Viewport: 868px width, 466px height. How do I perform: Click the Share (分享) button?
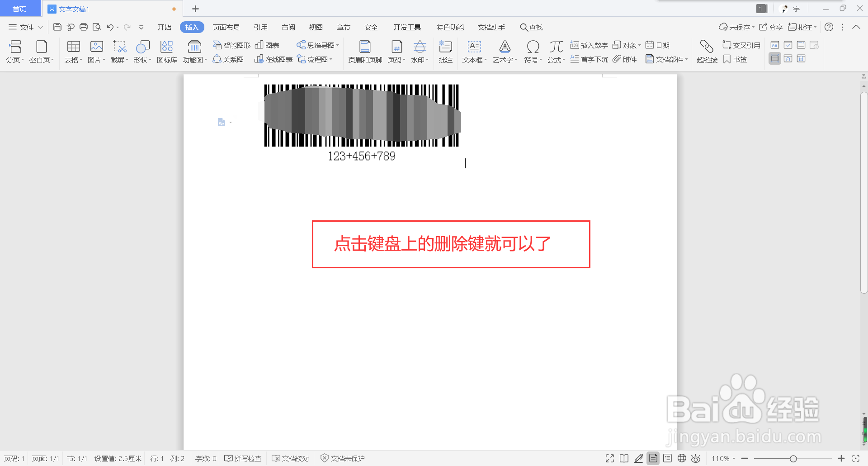coord(771,27)
